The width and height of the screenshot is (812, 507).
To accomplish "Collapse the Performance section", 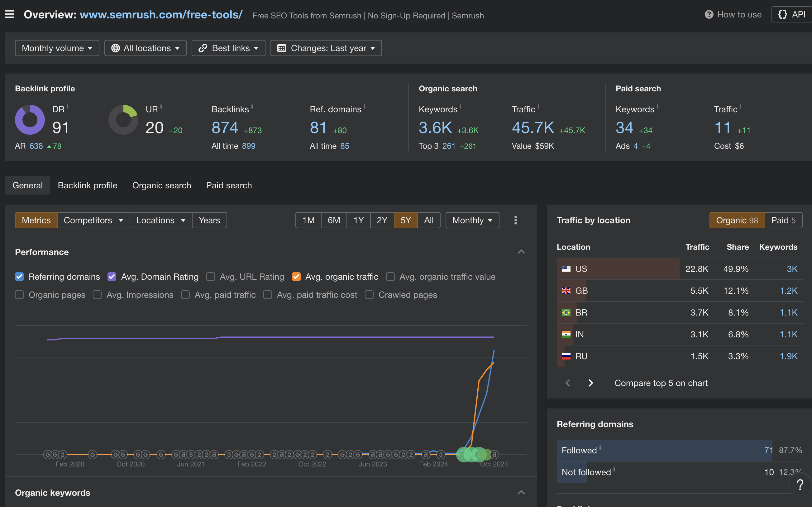I will pyautogui.click(x=521, y=252).
